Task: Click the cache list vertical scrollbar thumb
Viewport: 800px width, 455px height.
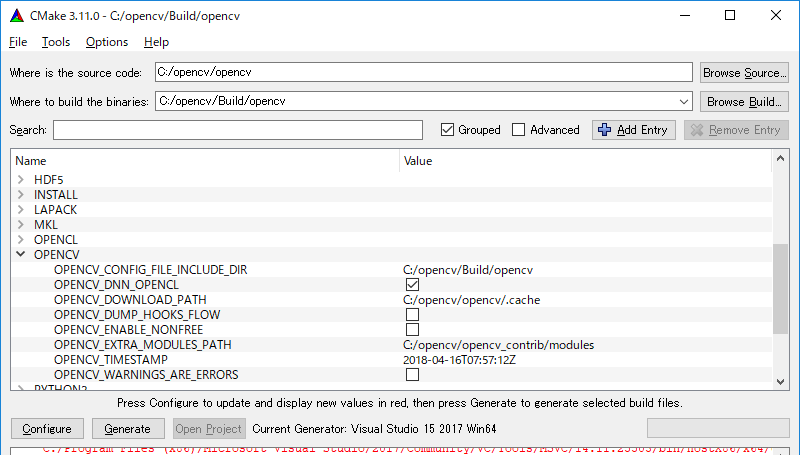Action: [x=780, y=289]
